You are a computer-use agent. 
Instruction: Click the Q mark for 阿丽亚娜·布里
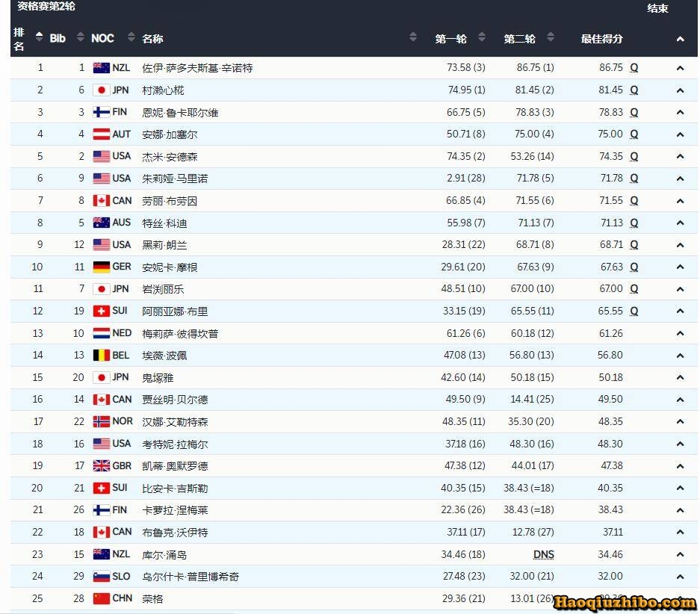tap(634, 311)
